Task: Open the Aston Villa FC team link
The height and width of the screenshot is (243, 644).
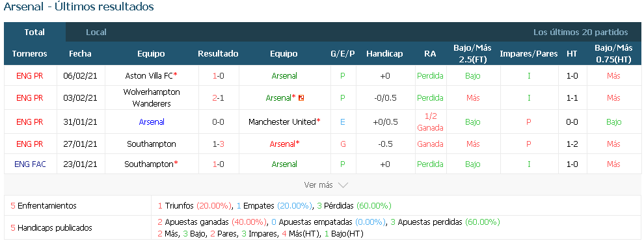Action: [149, 76]
